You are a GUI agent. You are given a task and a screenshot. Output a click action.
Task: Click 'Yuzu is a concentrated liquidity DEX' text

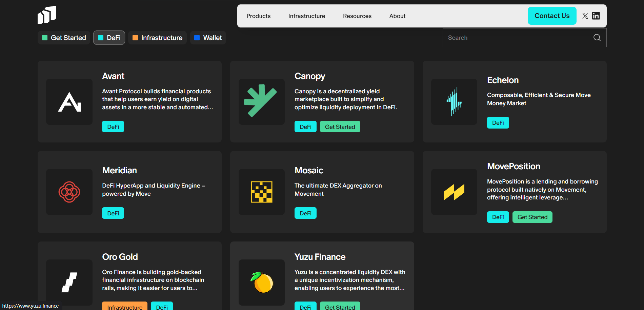pyautogui.click(x=350, y=280)
